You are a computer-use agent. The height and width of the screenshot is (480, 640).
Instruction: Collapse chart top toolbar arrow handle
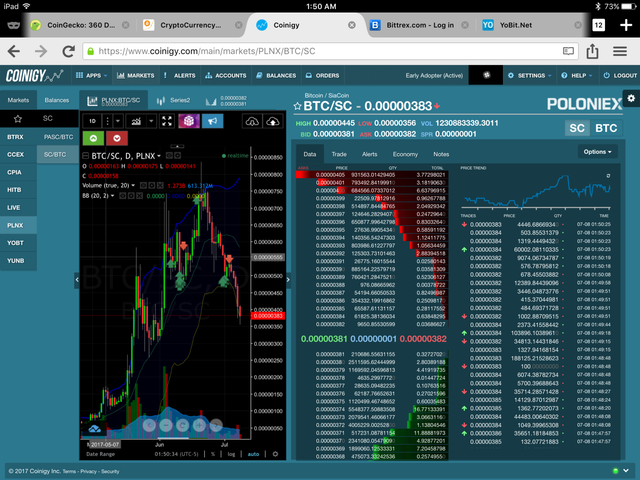click(177, 146)
